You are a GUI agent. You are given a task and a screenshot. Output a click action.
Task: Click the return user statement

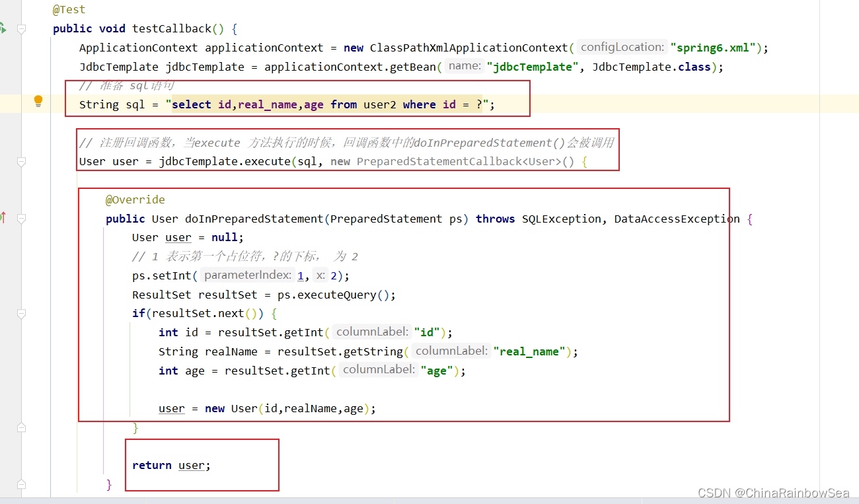171,465
